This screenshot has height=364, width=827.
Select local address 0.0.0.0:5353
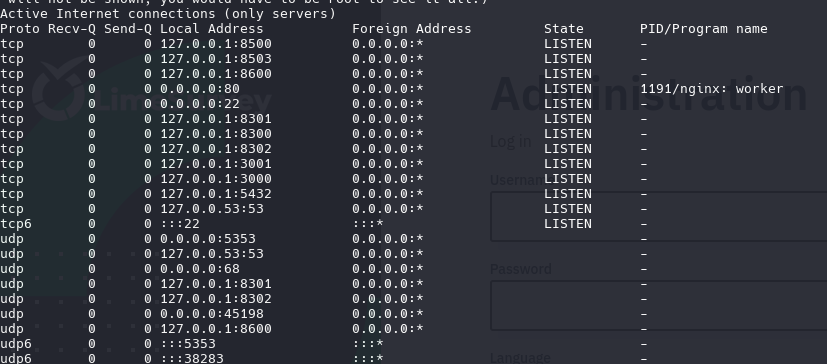click(x=208, y=239)
